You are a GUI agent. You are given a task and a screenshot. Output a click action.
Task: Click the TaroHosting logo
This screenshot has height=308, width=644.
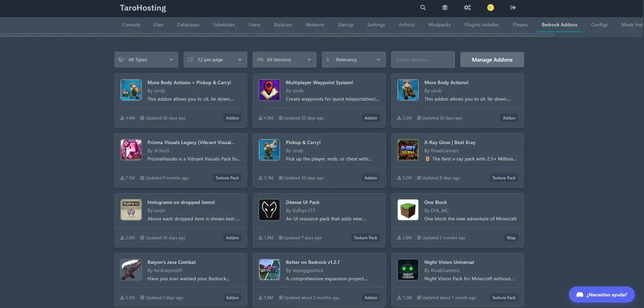[x=143, y=8]
